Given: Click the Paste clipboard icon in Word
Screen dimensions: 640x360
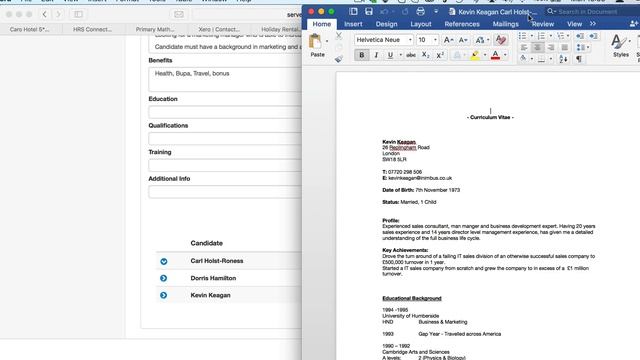Looking at the screenshot, I should pos(315,42).
